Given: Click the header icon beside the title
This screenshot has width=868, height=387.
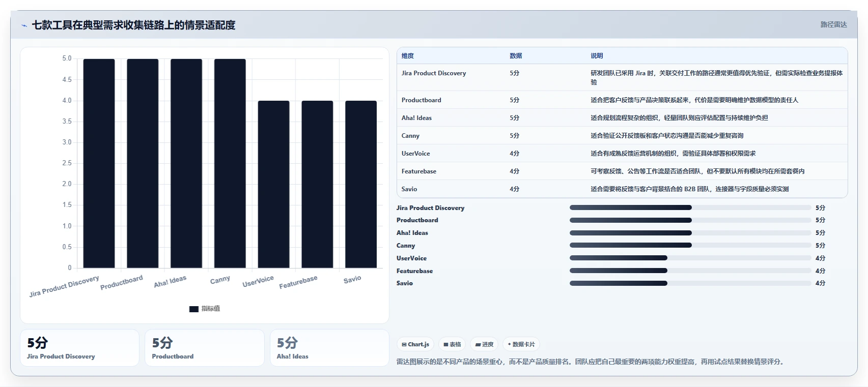Looking at the screenshot, I should tap(24, 25).
